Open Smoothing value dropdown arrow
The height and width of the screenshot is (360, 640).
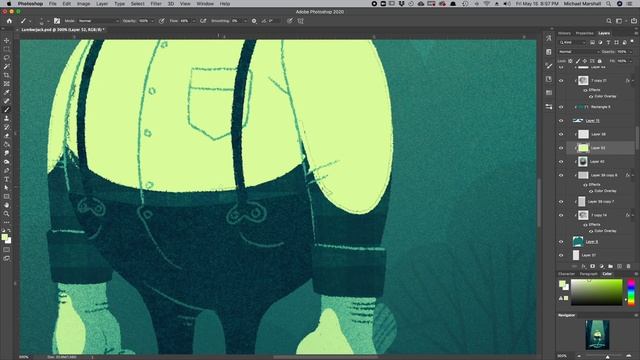tap(245, 20)
